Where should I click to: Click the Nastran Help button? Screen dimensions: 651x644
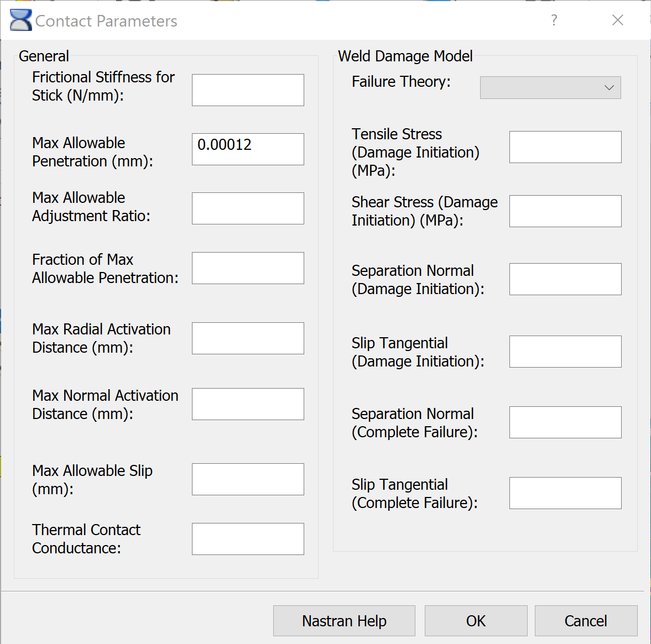click(344, 621)
